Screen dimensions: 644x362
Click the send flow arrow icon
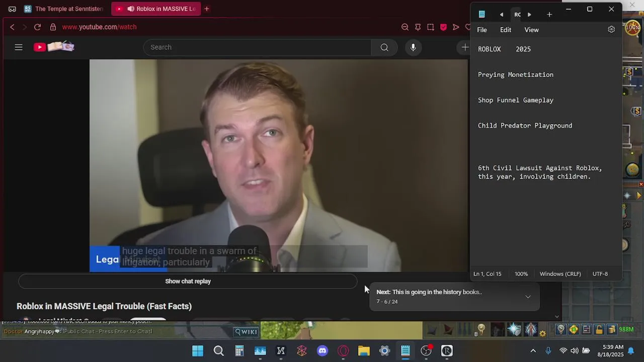456,27
